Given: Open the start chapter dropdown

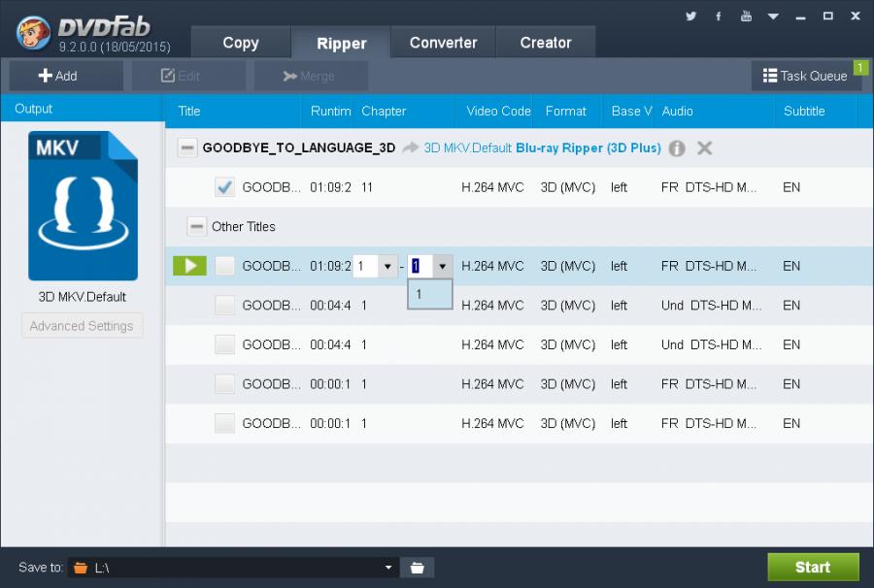Looking at the screenshot, I should [x=388, y=266].
